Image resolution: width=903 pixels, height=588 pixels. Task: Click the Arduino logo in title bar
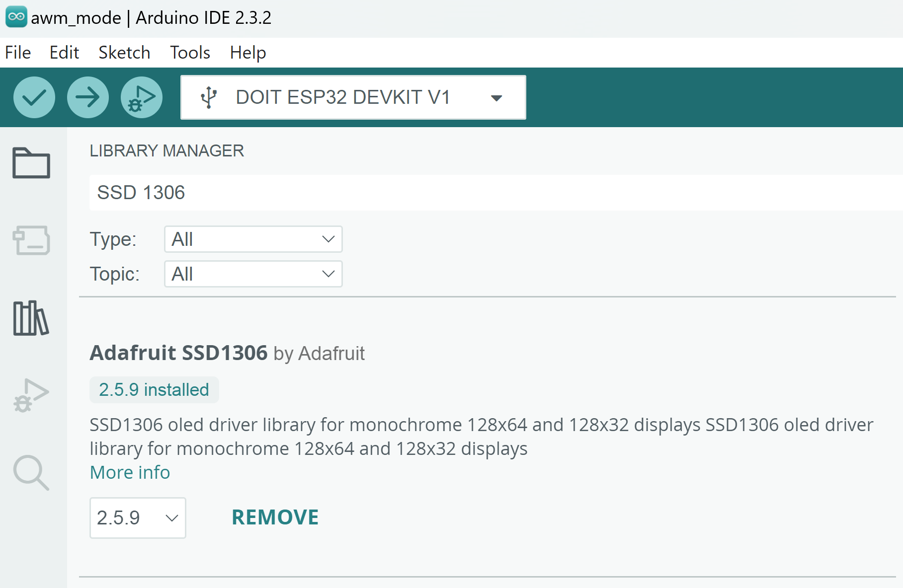tap(16, 17)
